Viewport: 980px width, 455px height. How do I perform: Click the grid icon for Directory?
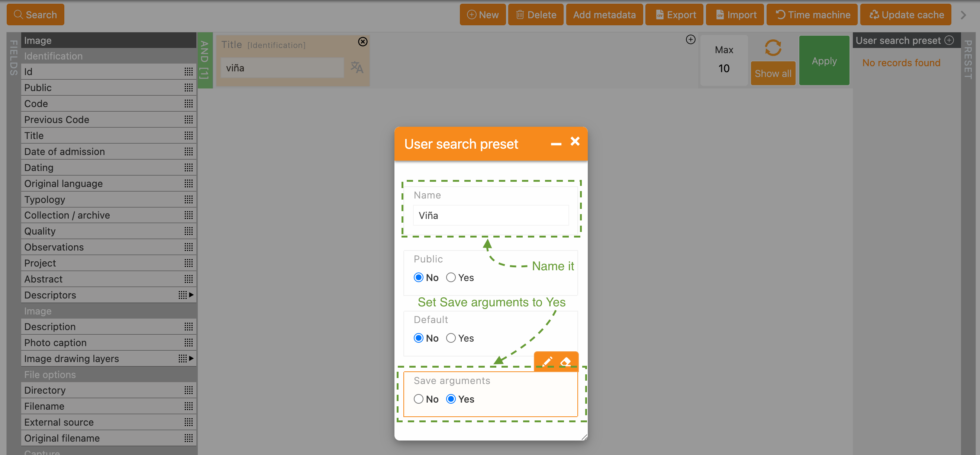tap(188, 390)
